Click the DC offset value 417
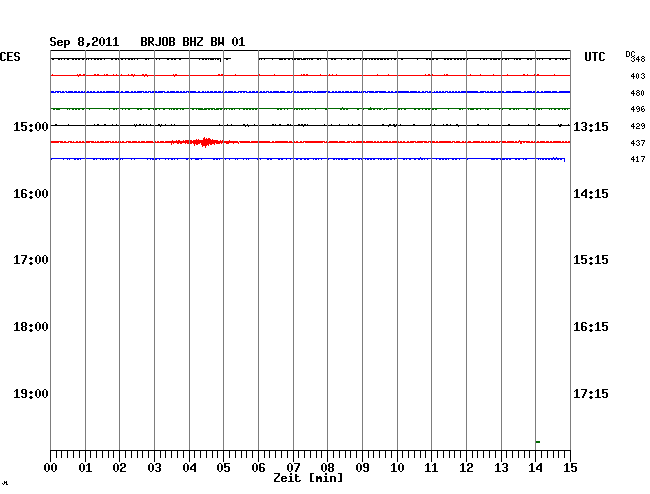650x494 pixels. tap(638, 159)
